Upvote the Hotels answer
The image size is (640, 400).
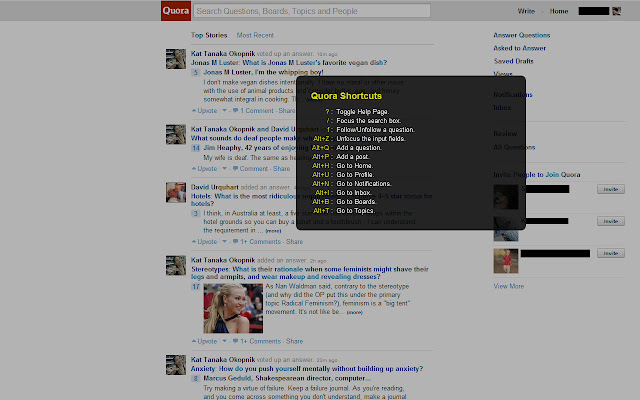(204, 242)
